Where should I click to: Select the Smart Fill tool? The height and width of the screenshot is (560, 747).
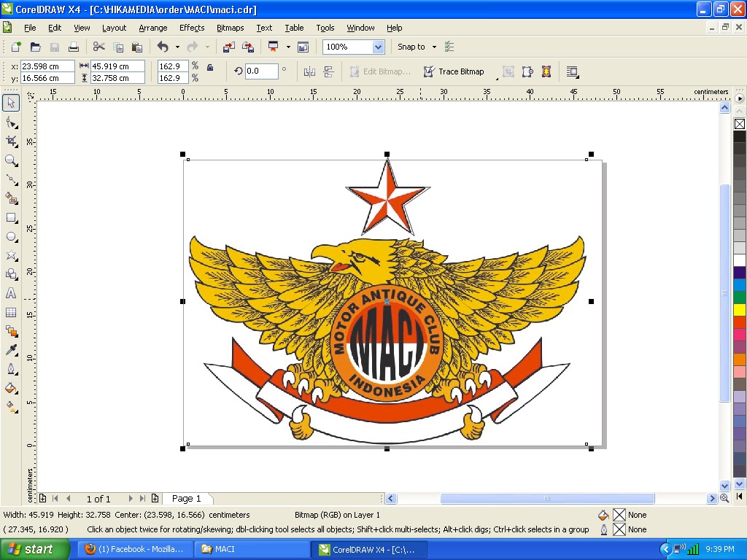click(x=11, y=198)
